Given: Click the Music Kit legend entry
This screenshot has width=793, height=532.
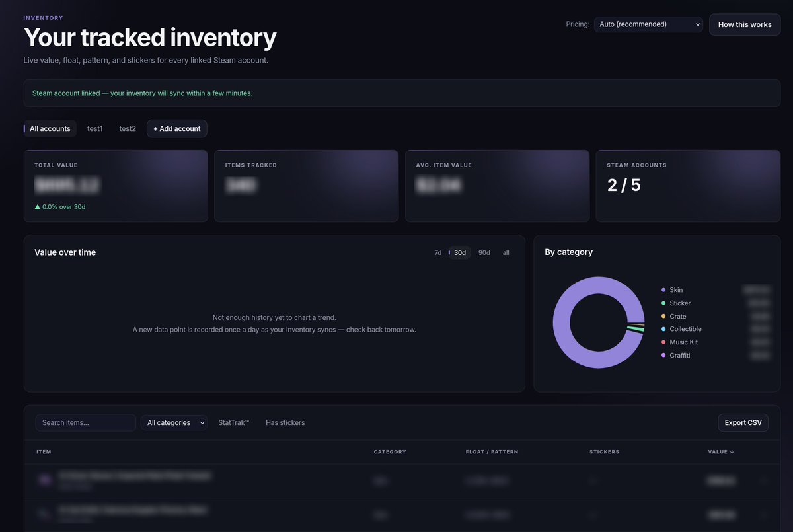Looking at the screenshot, I should [x=683, y=342].
